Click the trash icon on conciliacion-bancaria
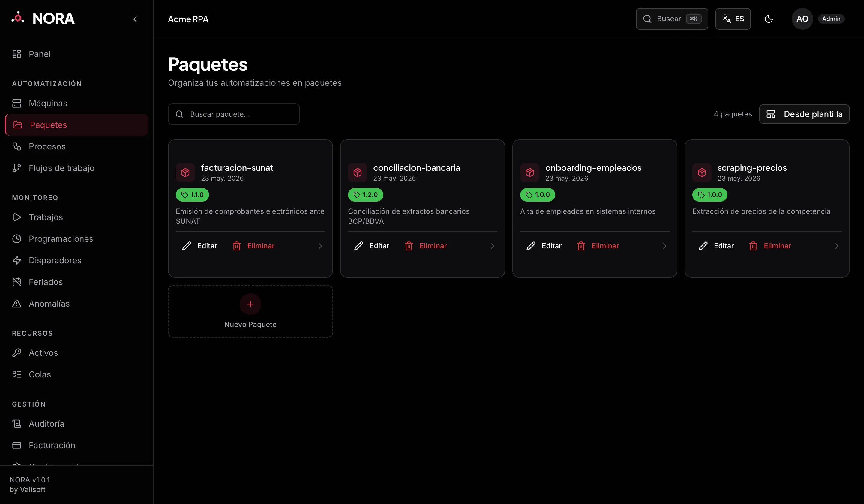The width and height of the screenshot is (864, 504). pos(409,246)
